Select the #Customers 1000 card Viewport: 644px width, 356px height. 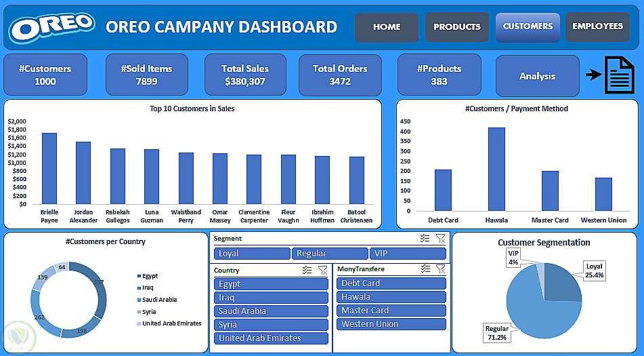click(x=45, y=75)
